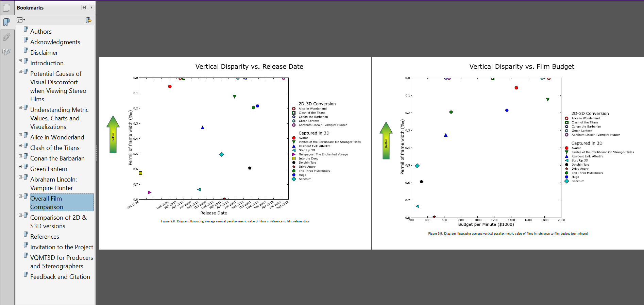Expand the Overall Film Comparison bookmark

pos(20,196)
